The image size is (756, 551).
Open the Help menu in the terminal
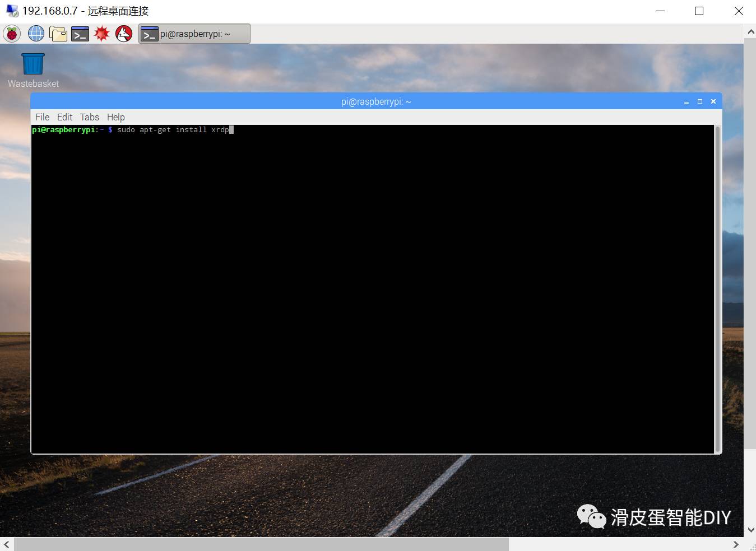coord(116,117)
